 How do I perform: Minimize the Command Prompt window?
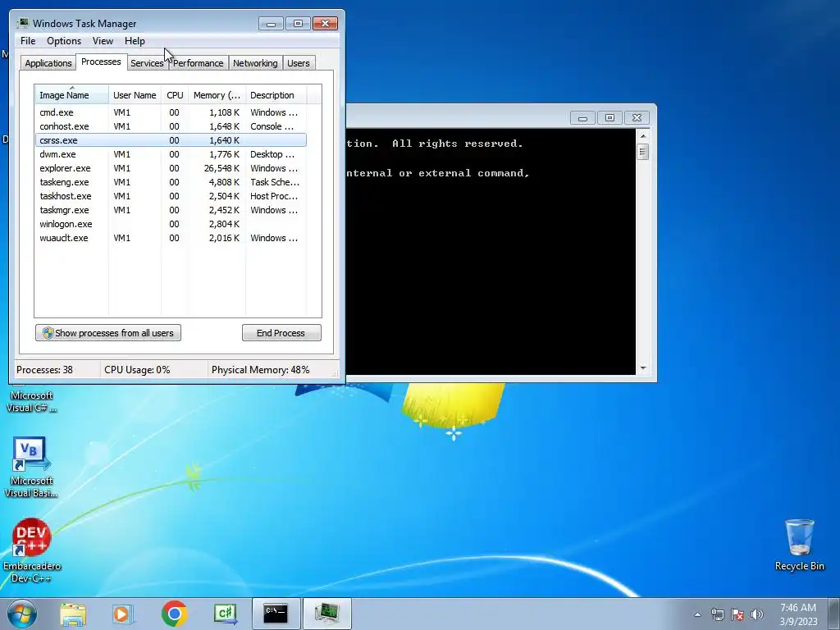coord(583,118)
